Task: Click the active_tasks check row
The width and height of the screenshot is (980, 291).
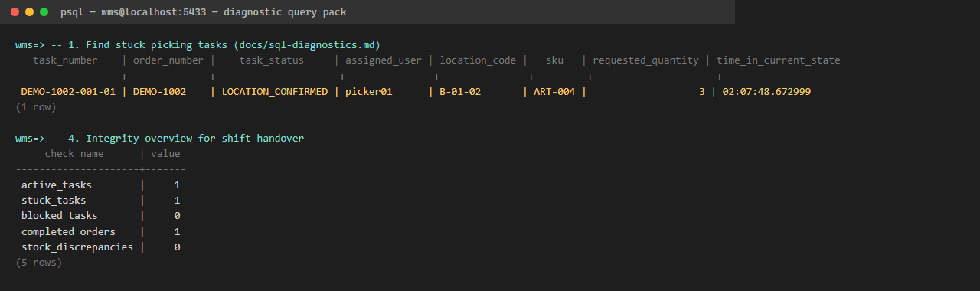Action: tap(100, 185)
